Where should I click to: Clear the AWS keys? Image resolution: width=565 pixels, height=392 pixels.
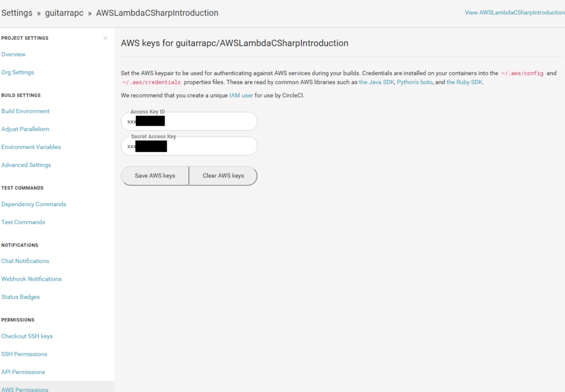[223, 176]
